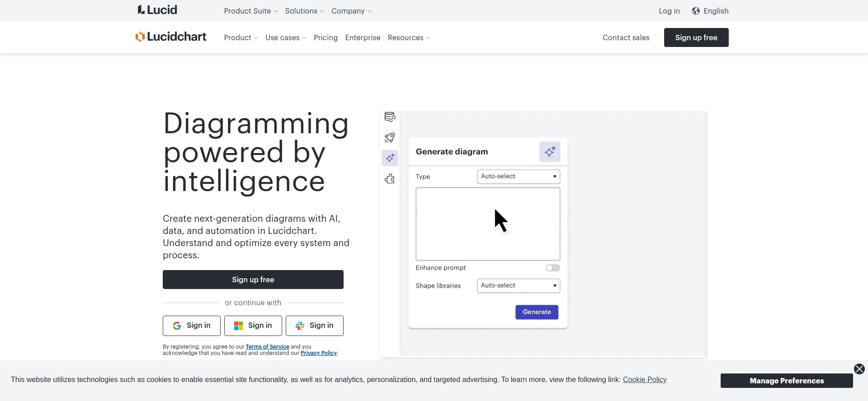Expand the Product Suite menu

pos(251,11)
